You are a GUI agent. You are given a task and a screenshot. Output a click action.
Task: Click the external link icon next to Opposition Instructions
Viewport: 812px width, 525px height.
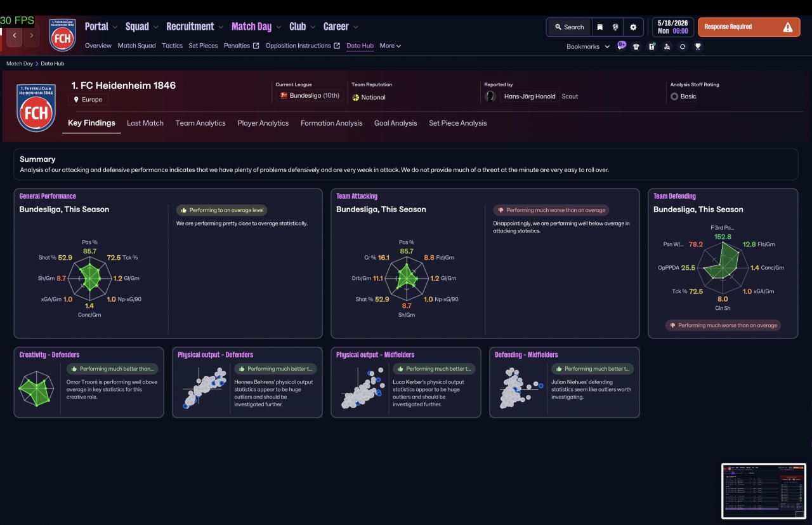(x=337, y=46)
